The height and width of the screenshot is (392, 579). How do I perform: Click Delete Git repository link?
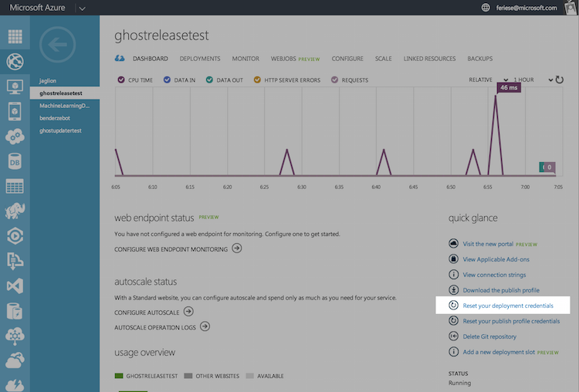point(489,336)
